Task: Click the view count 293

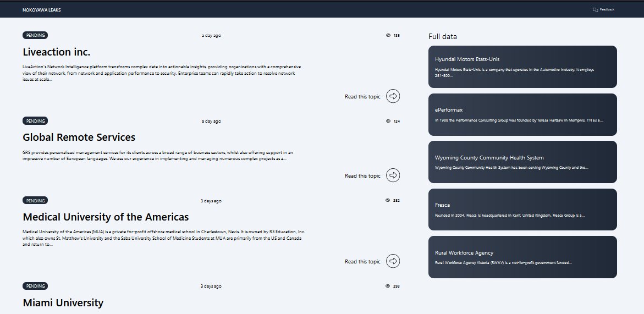Action: [x=397, y=286]
